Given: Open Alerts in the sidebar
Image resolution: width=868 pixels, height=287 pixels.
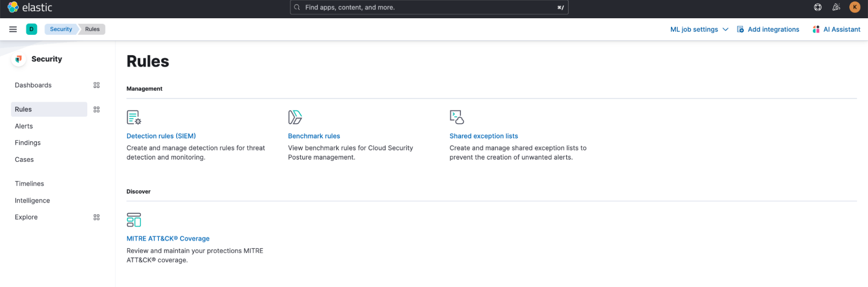Looking at the screenshot, I should 24,126.
